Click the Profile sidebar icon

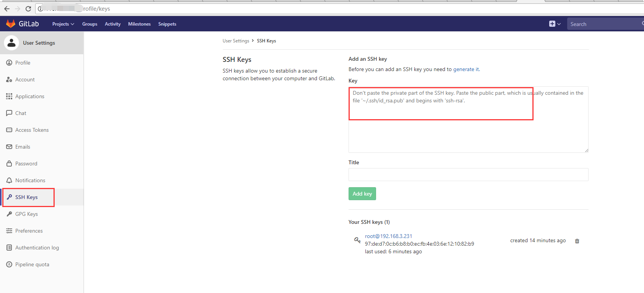pyautogui.click(x=9, y=63)
